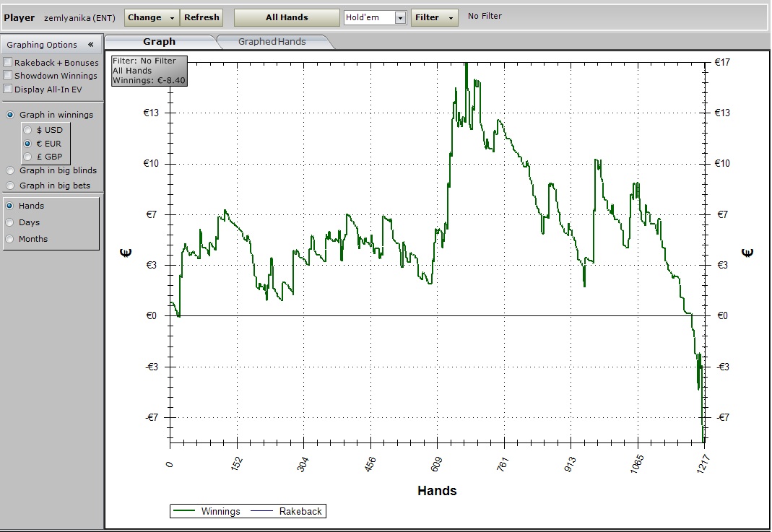Click the Winnings legend line swatch

pos(185,511)
